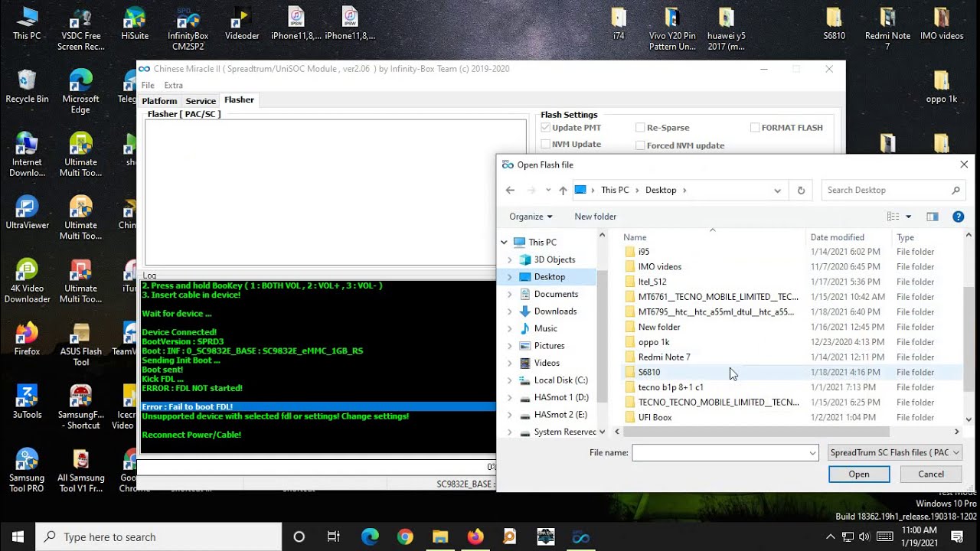This screenshot has width=980, height=551.
Task: Open File Explorer from the taskbar
Action: tap(440, 536)
